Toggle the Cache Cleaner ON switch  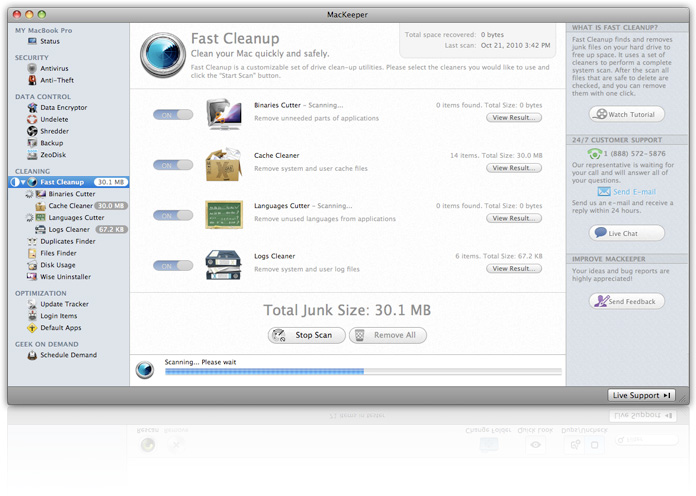(x=173, y=165)
